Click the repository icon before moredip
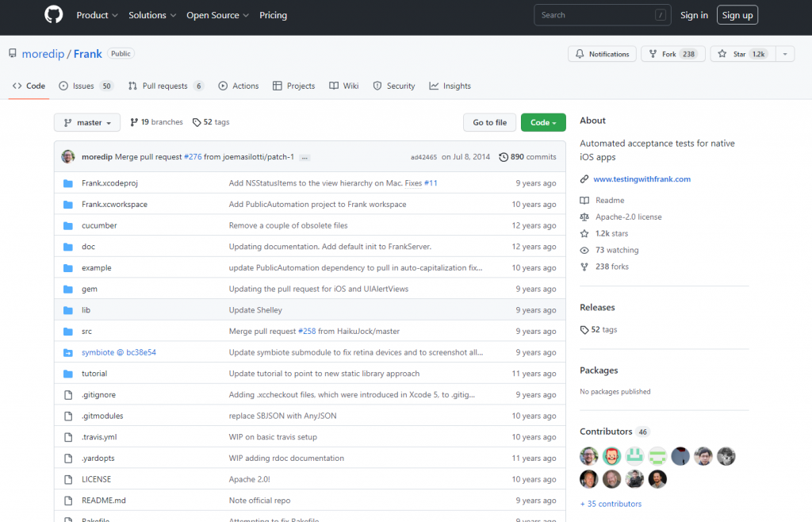 [13, 53]
